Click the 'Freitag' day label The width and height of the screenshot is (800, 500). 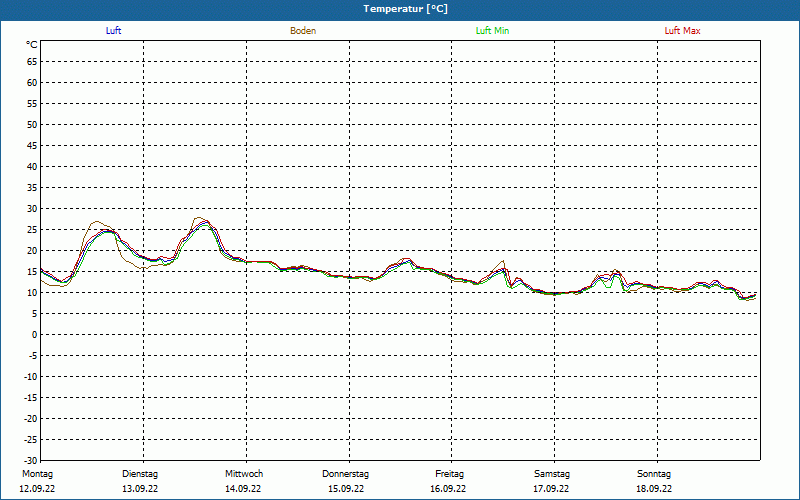click(x=449, y=474)
